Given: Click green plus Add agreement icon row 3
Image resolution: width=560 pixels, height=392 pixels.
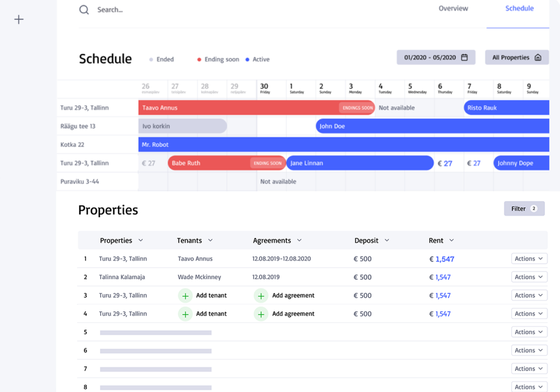Looking at the screenshot, I should pos(261,296).
